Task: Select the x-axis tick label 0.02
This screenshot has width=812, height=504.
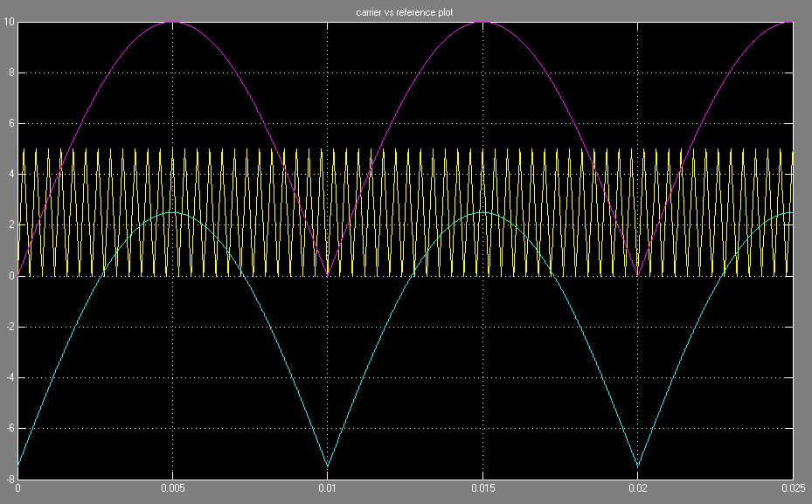Action: coord(638,488)
